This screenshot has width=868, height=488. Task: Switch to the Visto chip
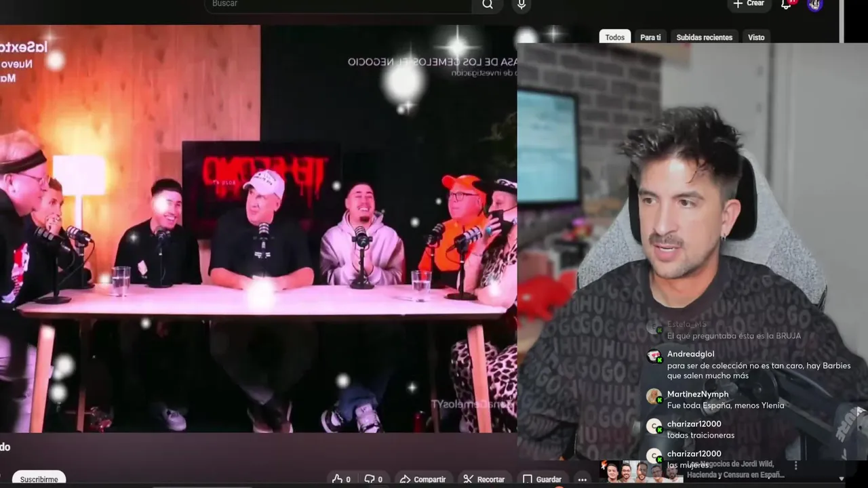pyautogui.click(x=756, y=37)
